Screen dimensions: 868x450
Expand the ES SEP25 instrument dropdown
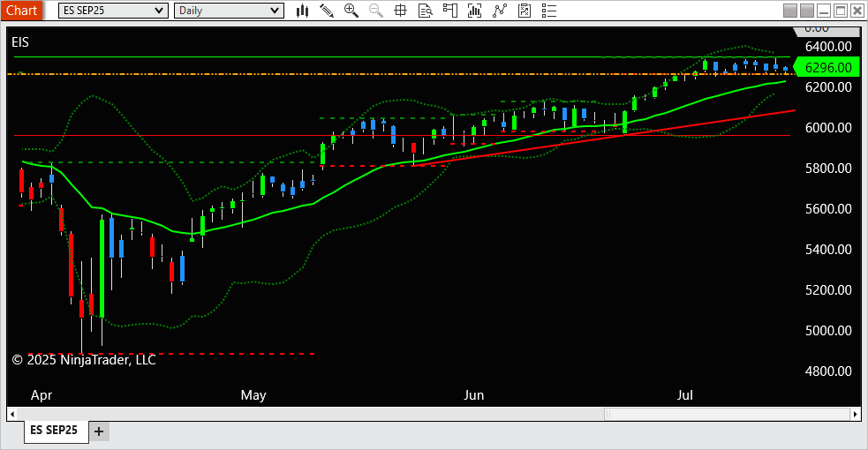[114, 11]
